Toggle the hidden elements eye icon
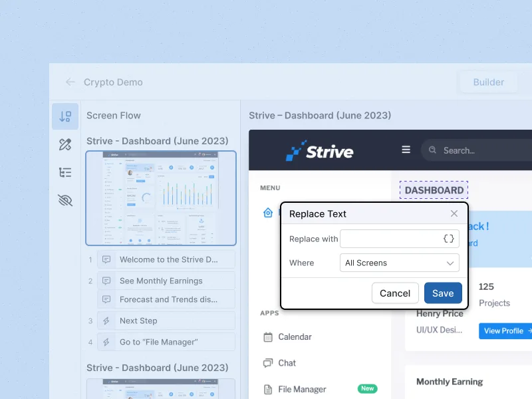The width and height of the screenshot is (532, 399). click(x=65, y=201)
